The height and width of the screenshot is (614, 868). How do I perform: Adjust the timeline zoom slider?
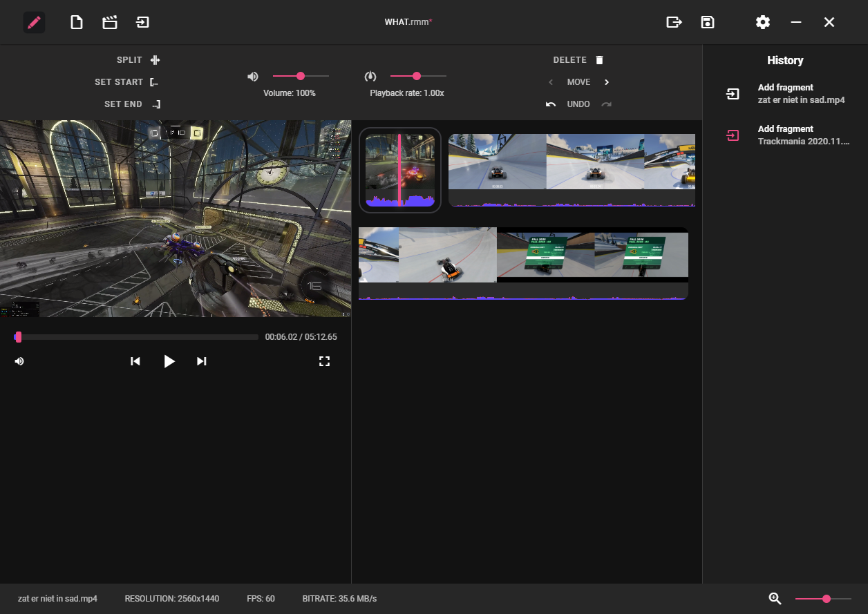[827, 599]
